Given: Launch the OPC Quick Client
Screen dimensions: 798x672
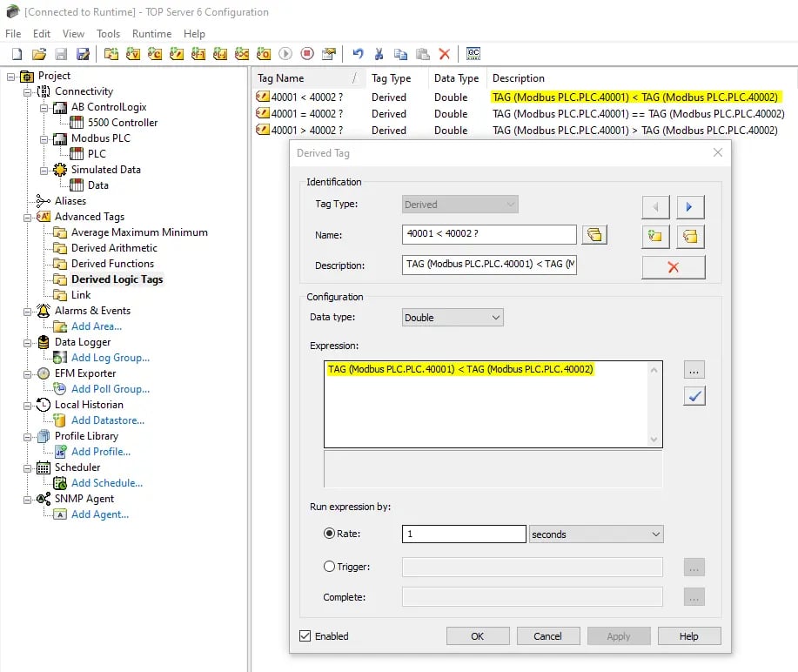Looking at the screenshot, I should (473, 54).
